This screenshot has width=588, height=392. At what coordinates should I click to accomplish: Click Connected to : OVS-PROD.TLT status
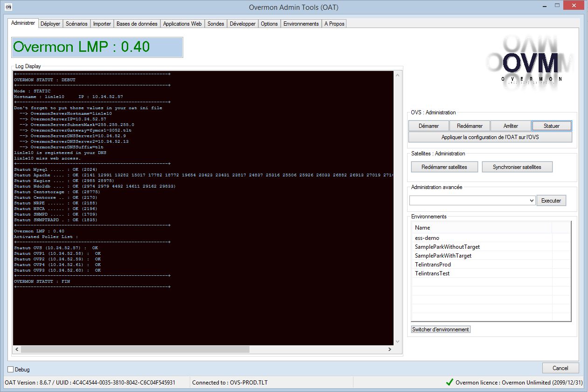coord(230,383)
